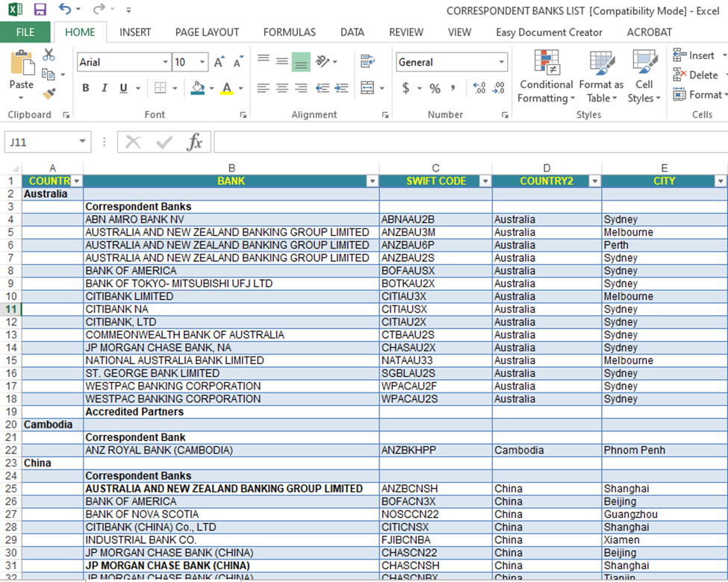The width and height of the screenshot is (728, 582).
Task: Click the Copy icon in Clipboard group
Action: [48, 75]
